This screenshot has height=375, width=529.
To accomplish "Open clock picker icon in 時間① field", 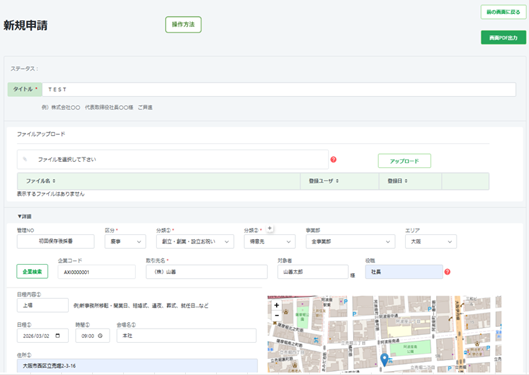I will pyautogui.click(x=100, y=336).
